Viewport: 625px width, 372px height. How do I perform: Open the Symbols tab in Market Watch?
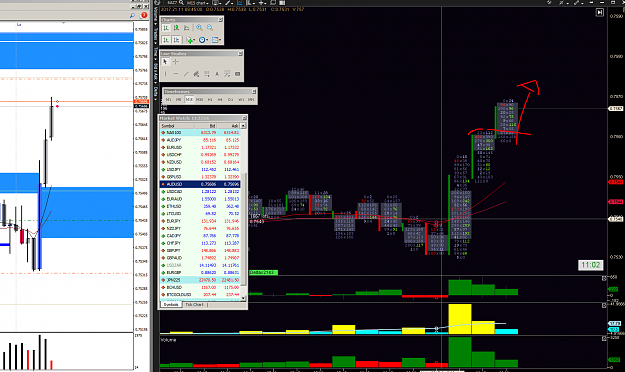pos(171,305)
